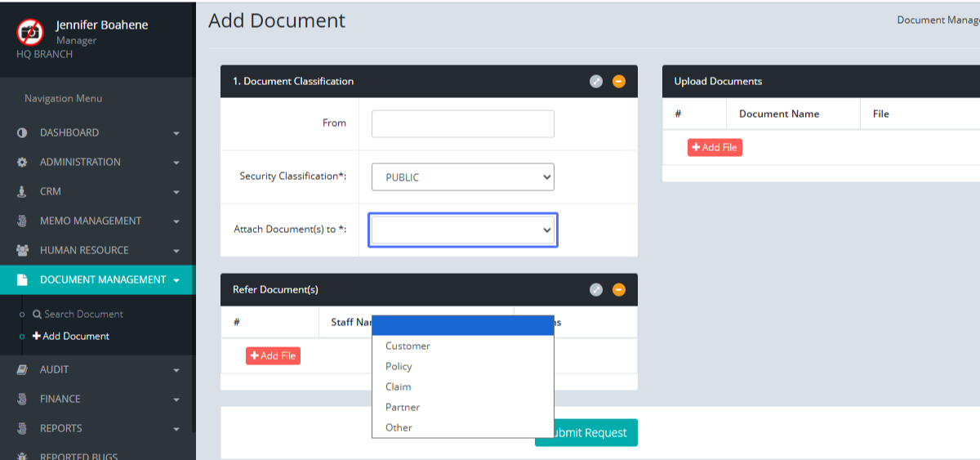Maximize the Document Classification panel
Image resolution: width=980 pixels, height=460 pixels.
click(x=596, y=82)
